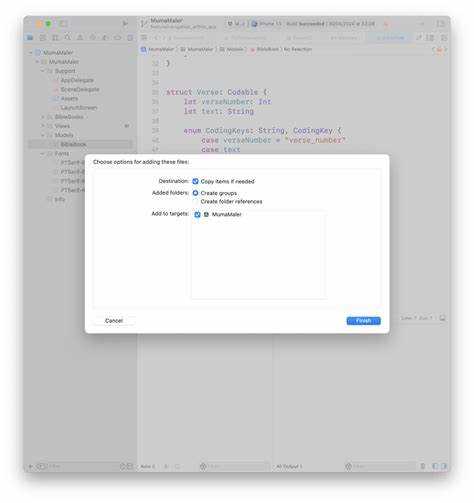This screenshot has height=503, width=474.
Task: Toggle the Copy items if needed checkbox
Action: click(196, 181)
